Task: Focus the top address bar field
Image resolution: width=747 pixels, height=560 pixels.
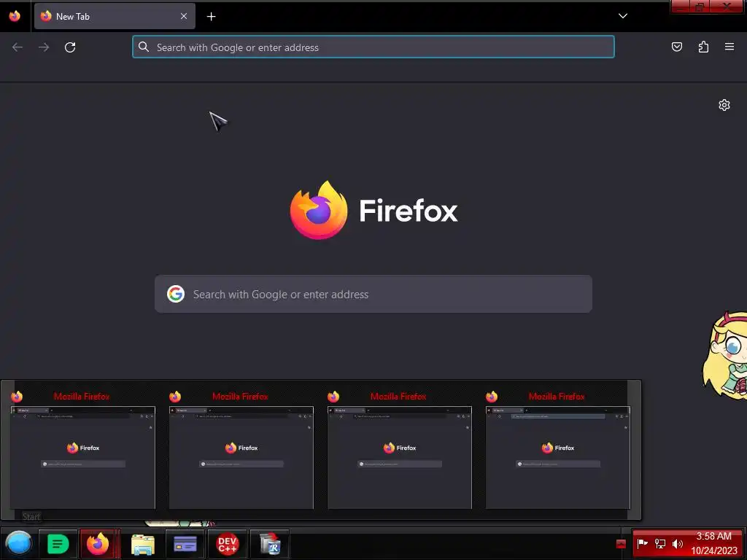Action: (x=373, y=47)
